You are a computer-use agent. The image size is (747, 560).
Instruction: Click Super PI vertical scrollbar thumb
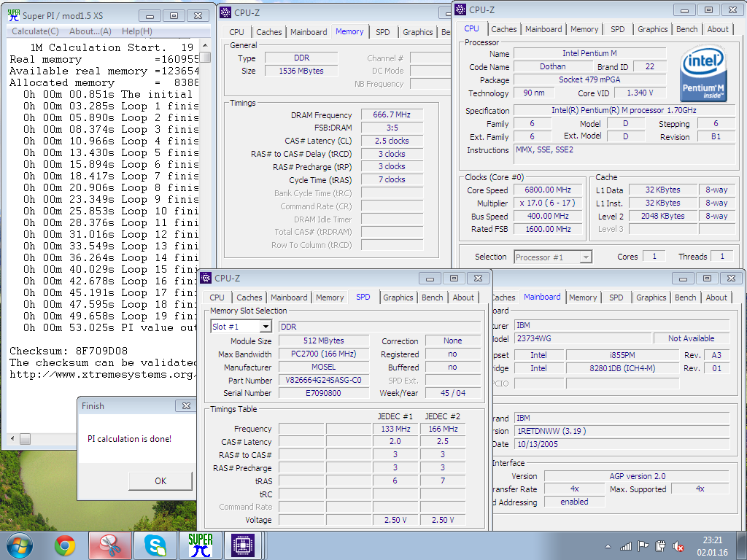[x=205, y=57]
